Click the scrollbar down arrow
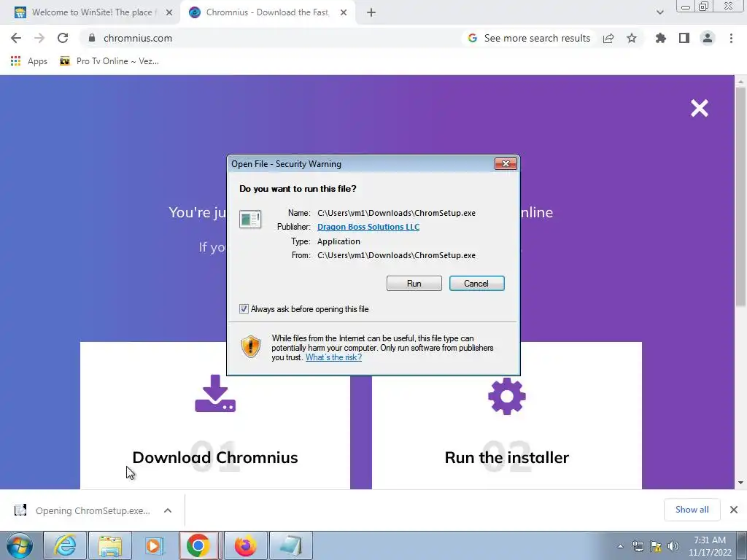 [740, 483]
